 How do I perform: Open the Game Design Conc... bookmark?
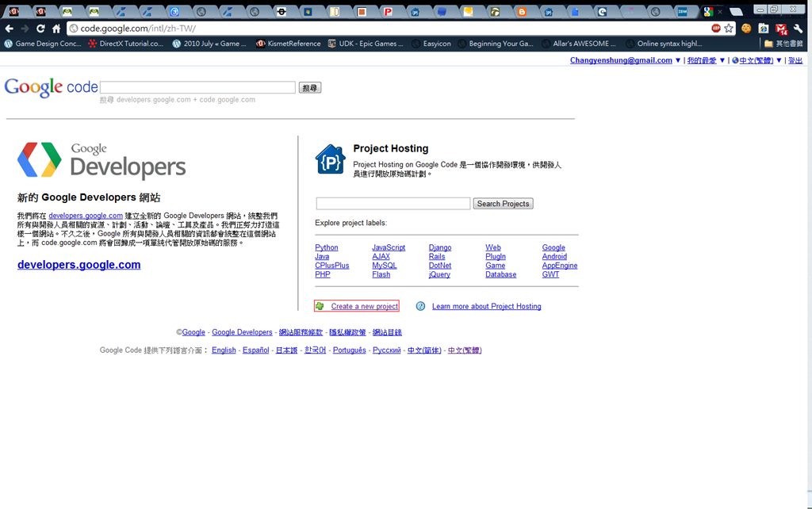43,44
